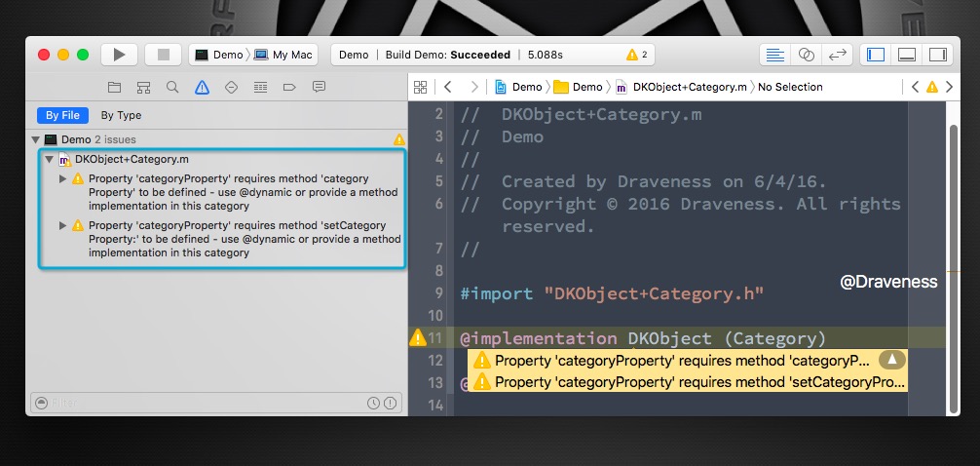Open the Report navigator speech bubble icon
This screenshot has height=466, width=980.
pos(319,87)
